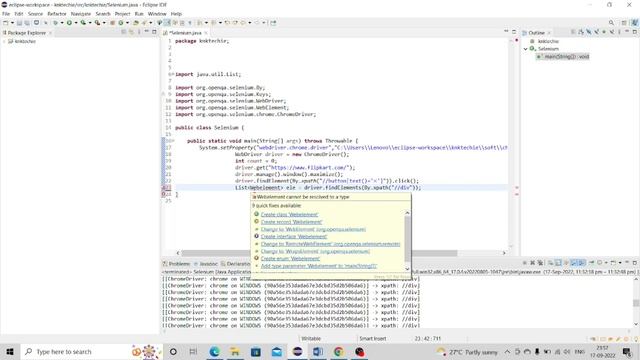Toggle Hide Local Types in Outline toolbar
The height and width of the screenshot is (360, 640).
click(x=612, y=32)
